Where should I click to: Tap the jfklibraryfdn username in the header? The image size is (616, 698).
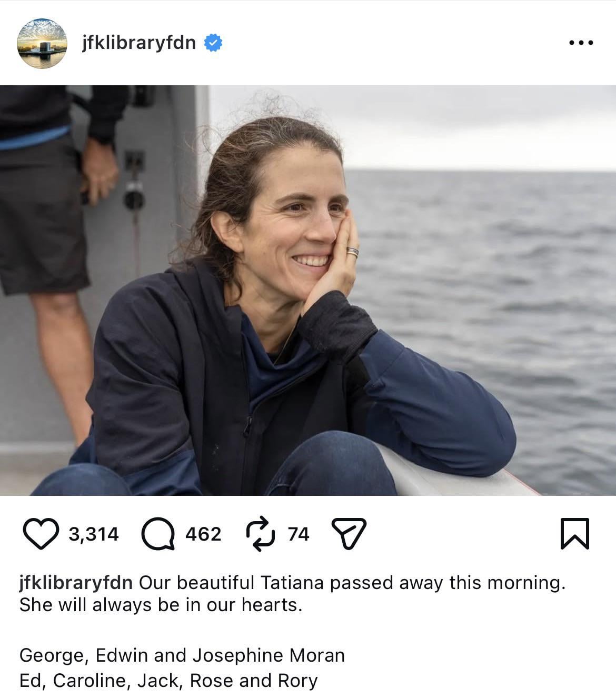tap(139, 43)
